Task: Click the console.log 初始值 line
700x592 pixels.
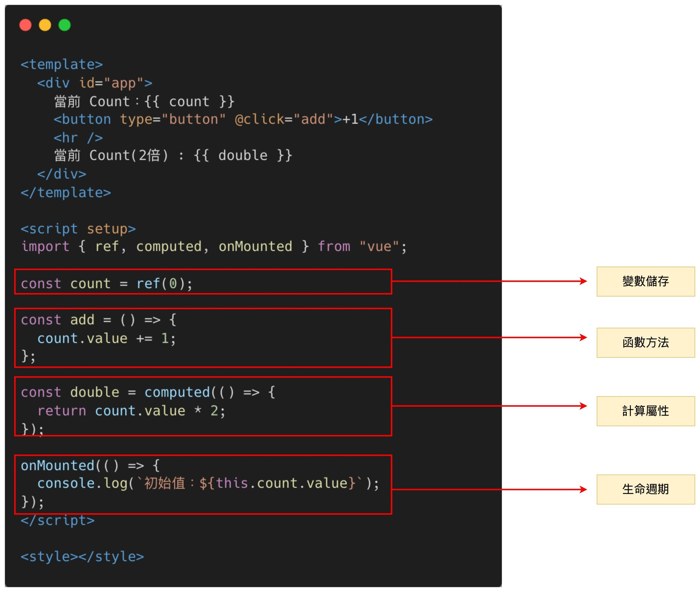Action: point(208,484)
